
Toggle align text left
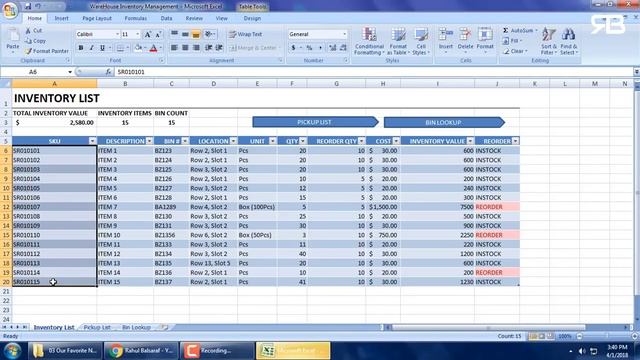174,48
